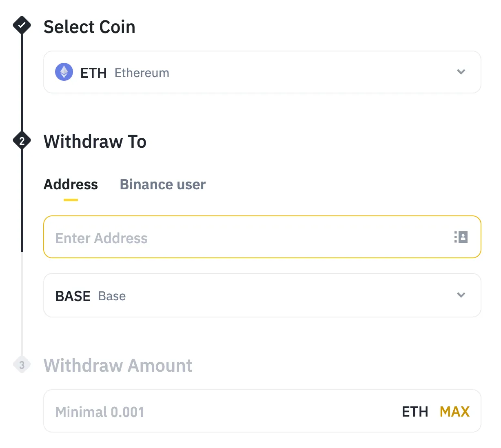Click the chevron on the network selector
This screenshot has width=501, height=448.
click(x=461, y=295)
